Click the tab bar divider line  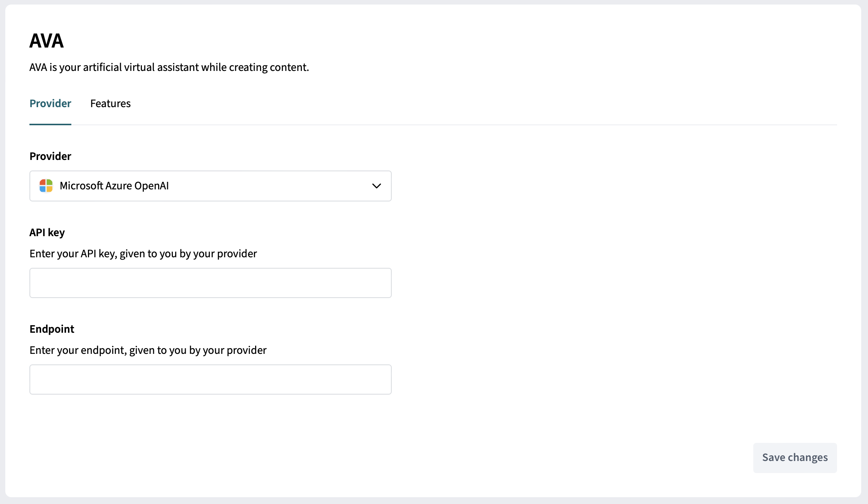point(453,124)
